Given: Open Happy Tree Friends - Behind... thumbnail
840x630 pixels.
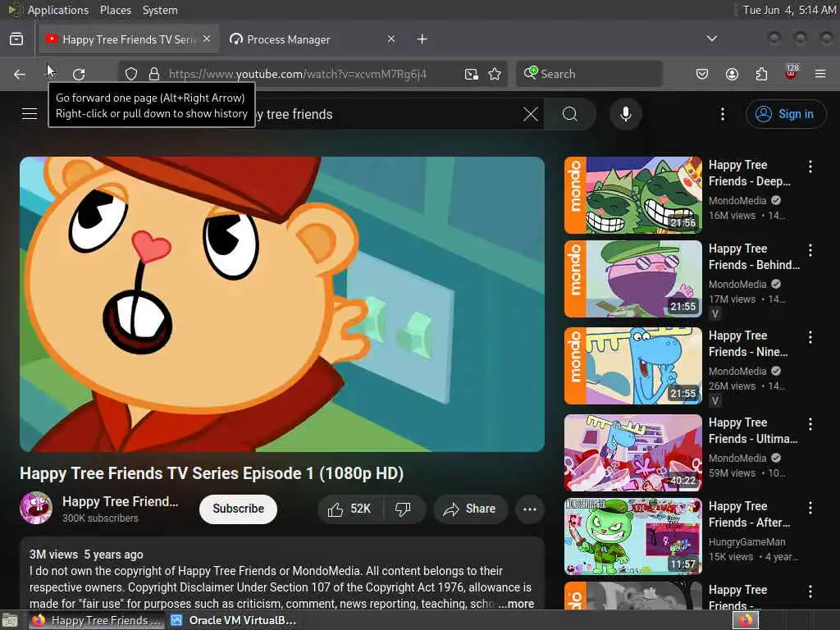Looking at the screenshot, I should tap(632, 279).
